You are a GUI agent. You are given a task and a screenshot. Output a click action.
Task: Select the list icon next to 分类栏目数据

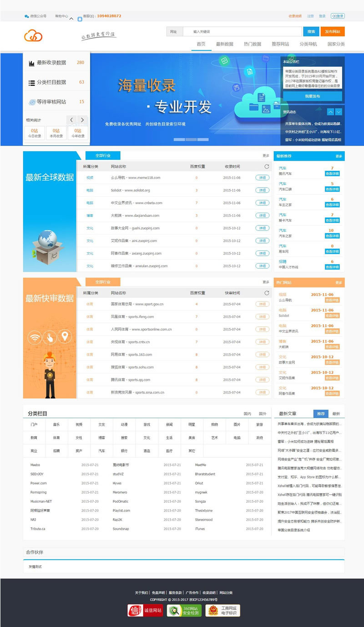(x=31, y=82)
